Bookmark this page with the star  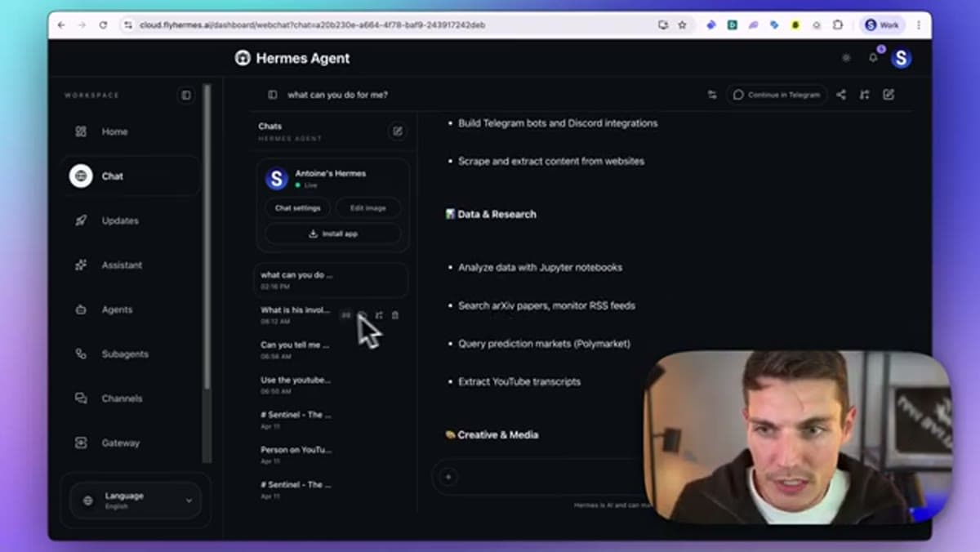point(683,25)
